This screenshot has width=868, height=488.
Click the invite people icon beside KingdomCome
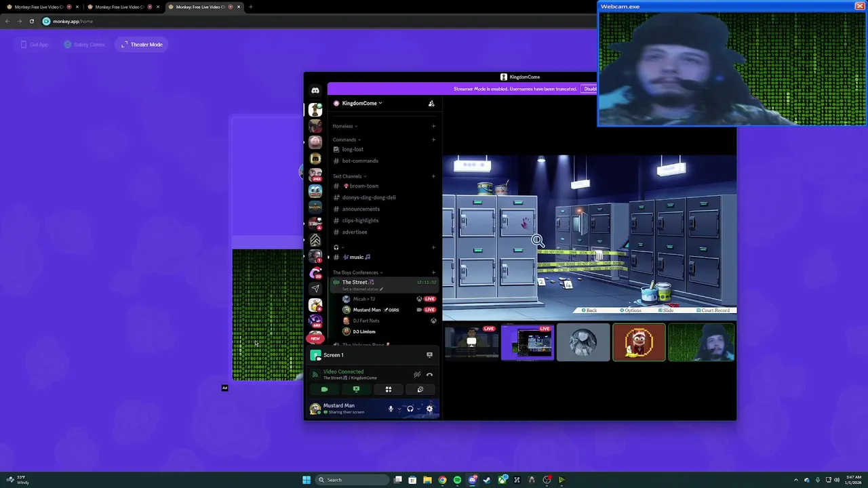tap(431, 103)
